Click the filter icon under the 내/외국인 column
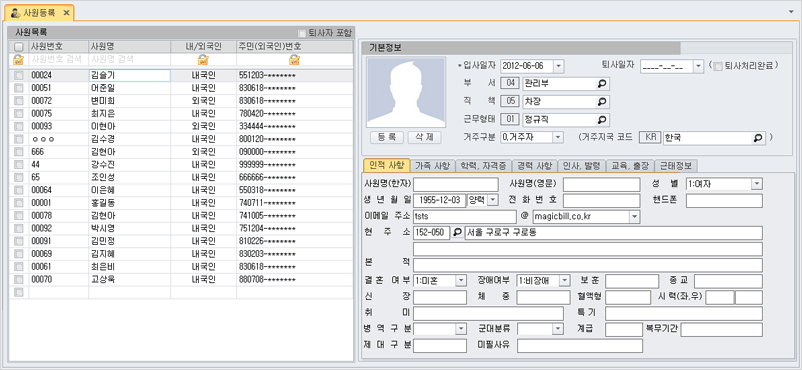The width and height of the screenshot is (802, 370). click(x=203, y=60)
